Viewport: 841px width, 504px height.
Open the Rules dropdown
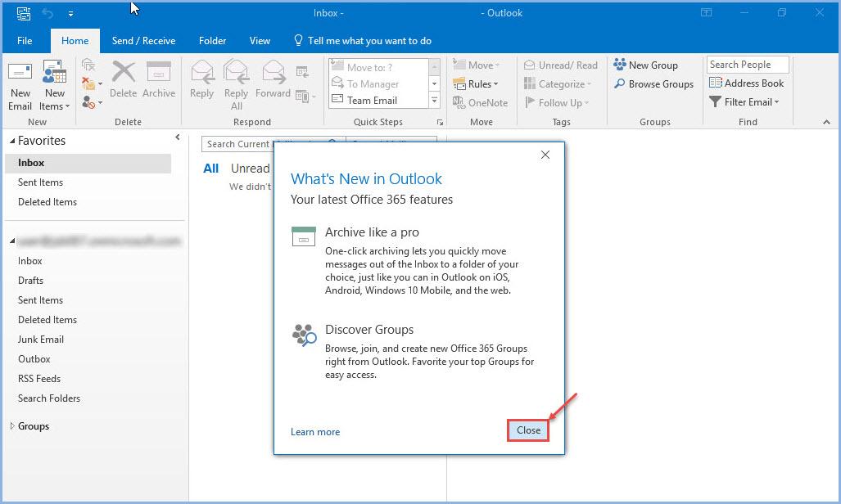pyautogui.click(x=476, y=83)
